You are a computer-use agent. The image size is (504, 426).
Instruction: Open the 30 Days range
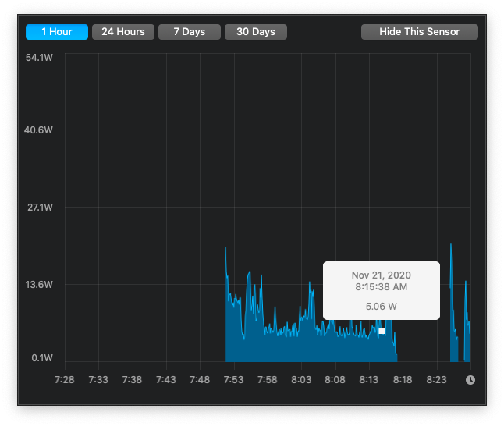[x=256, y=32]
